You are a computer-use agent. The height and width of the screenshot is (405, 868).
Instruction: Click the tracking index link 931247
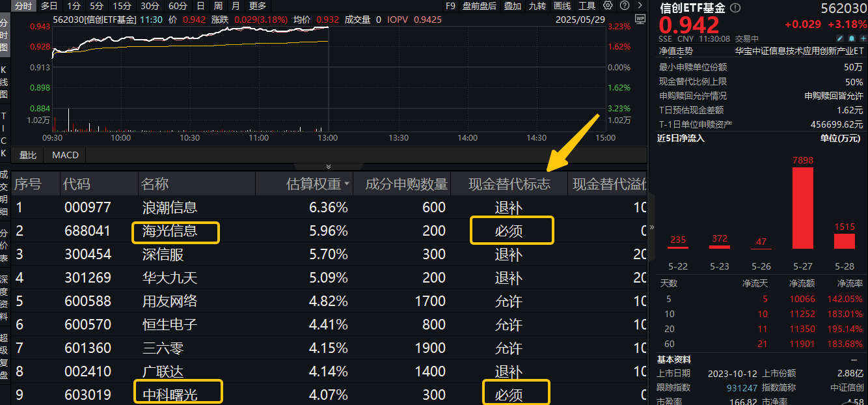click(x=742, y=387)
